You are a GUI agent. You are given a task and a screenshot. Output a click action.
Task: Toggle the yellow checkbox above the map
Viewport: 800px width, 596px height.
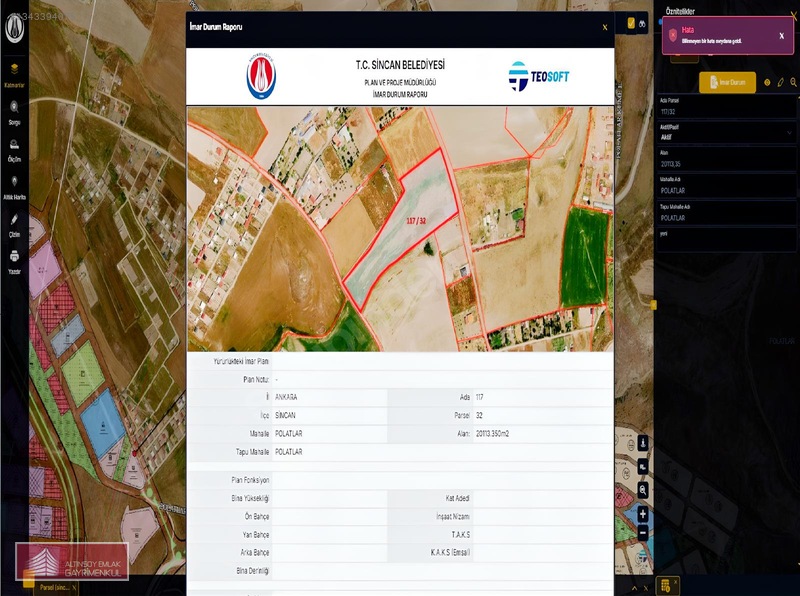click(x=631, y=23)
